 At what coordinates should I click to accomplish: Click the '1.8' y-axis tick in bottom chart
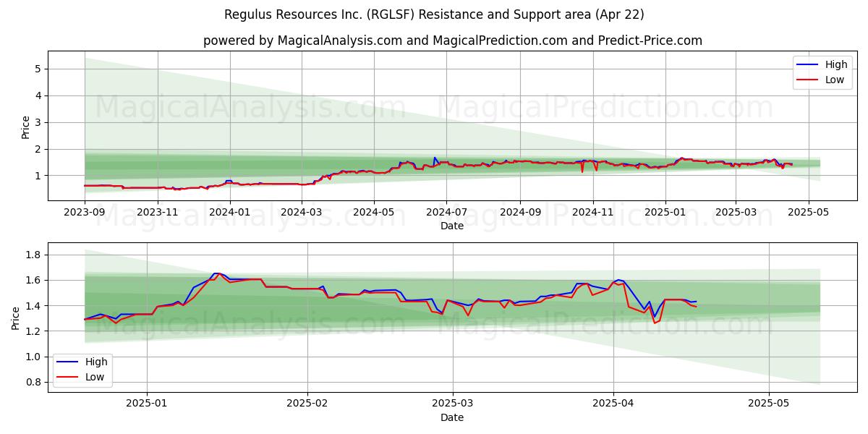32,255
